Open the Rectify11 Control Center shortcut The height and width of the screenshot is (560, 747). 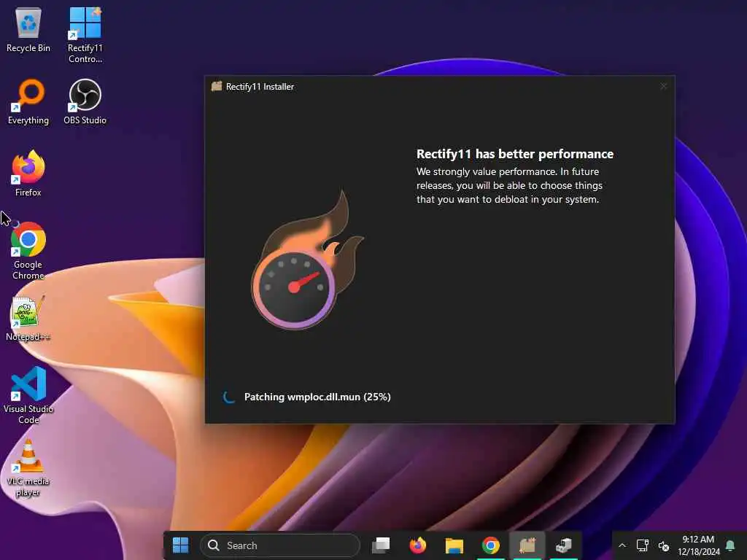pos(85,34)
